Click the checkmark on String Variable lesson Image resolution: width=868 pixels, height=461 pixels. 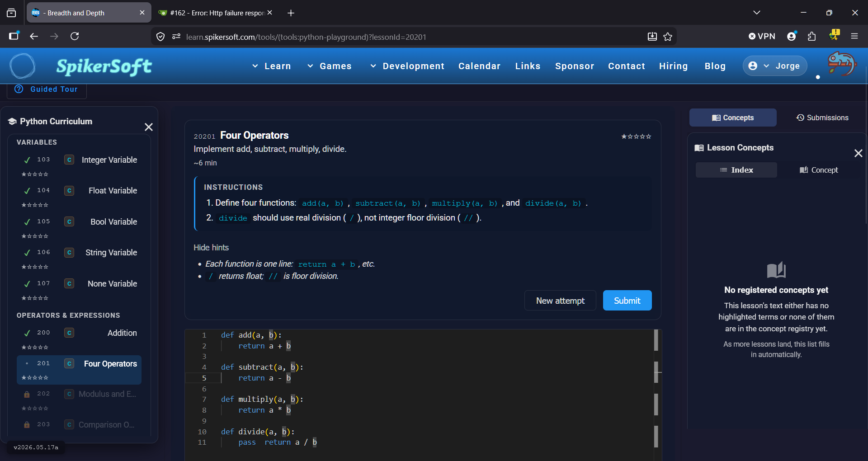pyautogui.click(x=27, y=253)
